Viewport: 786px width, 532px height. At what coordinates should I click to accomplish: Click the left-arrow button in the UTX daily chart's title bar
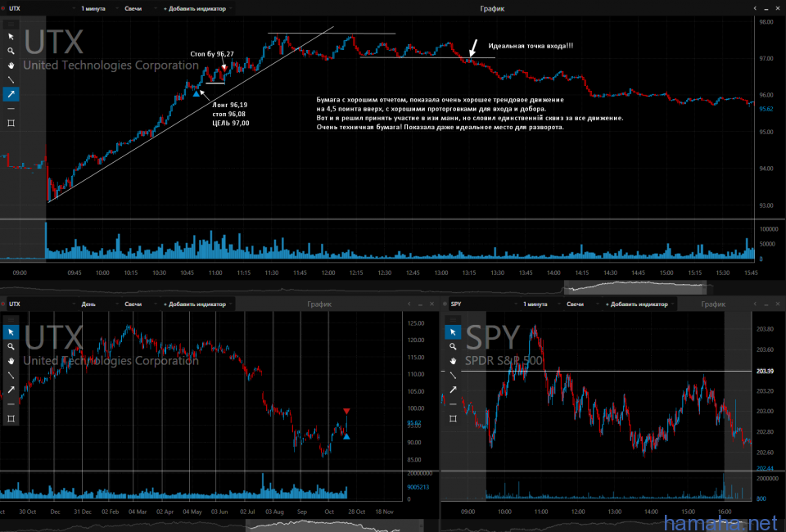409,304
